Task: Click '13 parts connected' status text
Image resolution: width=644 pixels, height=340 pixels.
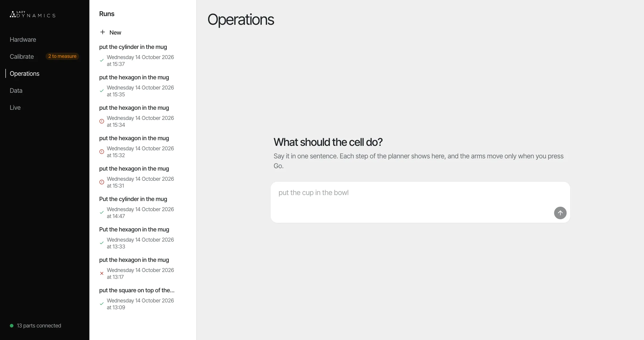Action: pyautogui.click(x=39, y=326)
